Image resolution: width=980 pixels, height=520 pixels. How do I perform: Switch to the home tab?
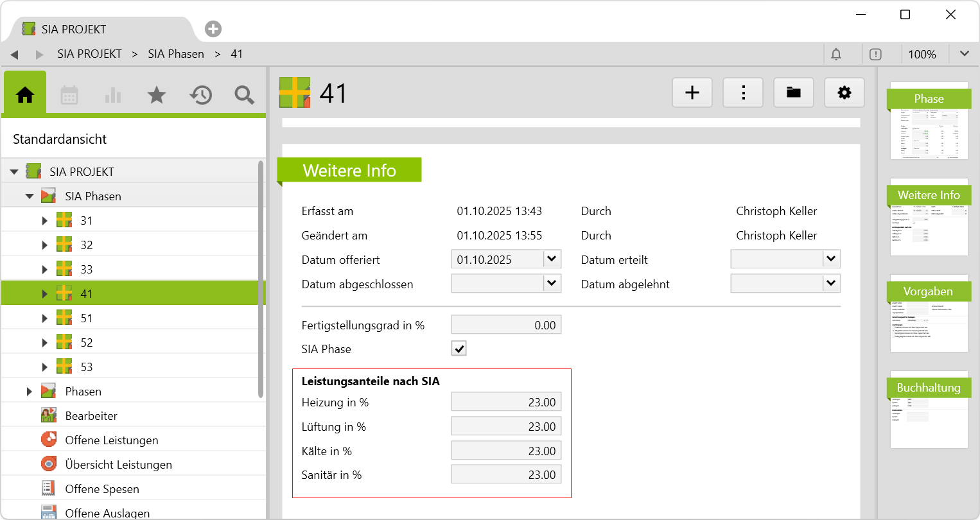tap(25, 96)
